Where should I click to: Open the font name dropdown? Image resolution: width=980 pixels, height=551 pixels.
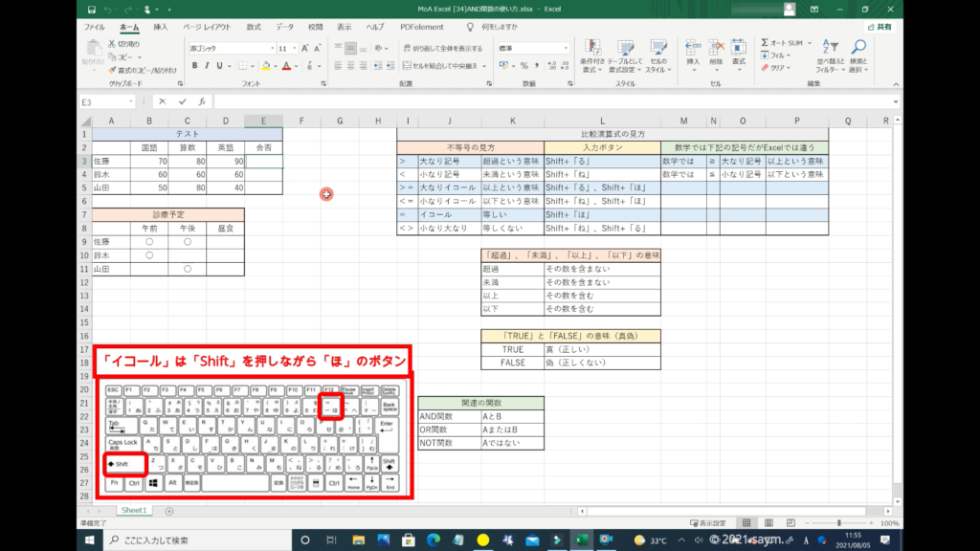pyautogui.click(x=270, y=48)
